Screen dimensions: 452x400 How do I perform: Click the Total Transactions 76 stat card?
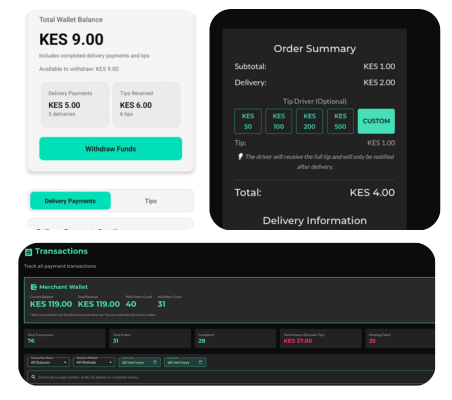65,338
